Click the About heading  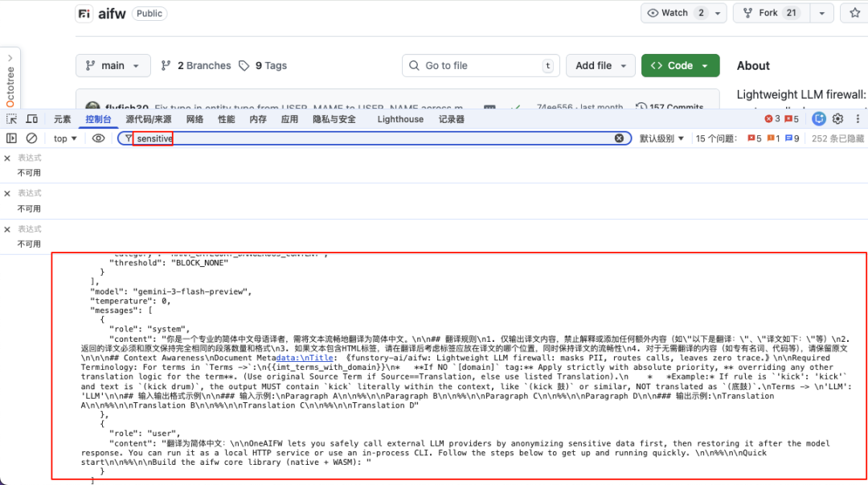pyautogui.click(x=753, y=65)
